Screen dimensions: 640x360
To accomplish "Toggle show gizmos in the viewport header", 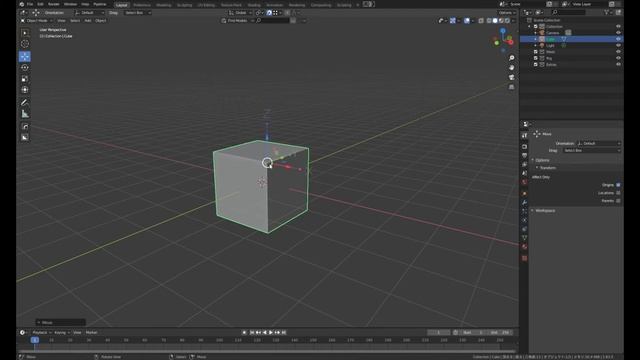I will tap(453, 20).
